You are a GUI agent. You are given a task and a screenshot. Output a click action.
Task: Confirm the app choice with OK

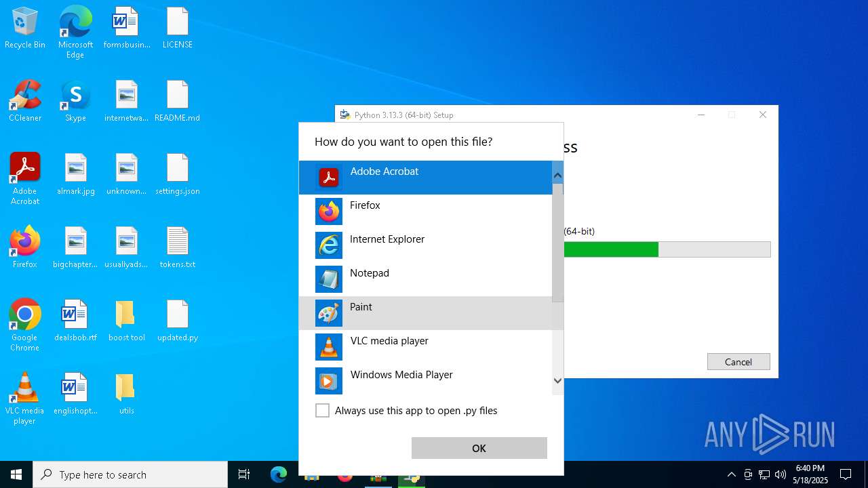[x=479, y=448]
